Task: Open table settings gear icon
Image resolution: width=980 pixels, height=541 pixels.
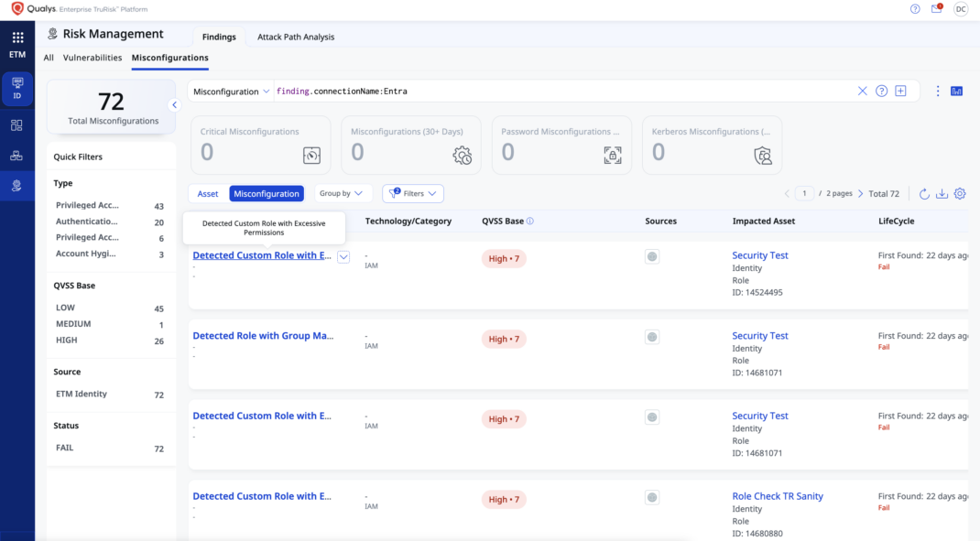Action: pyautogui.click(x=960, y=194)
